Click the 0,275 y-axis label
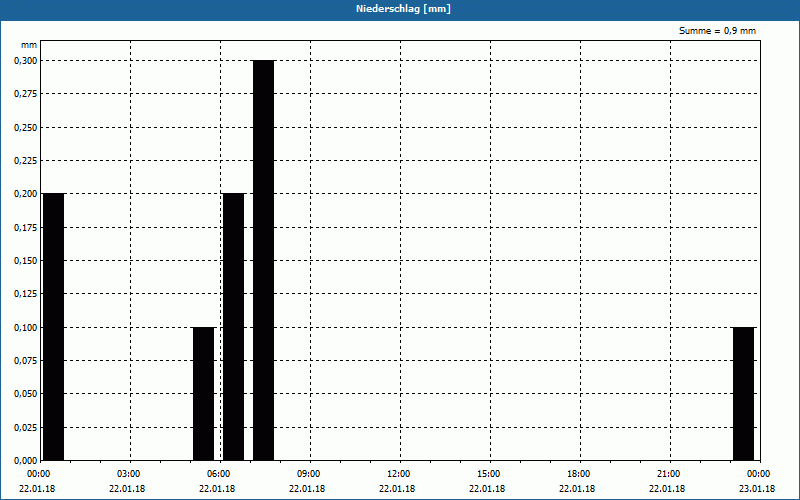 (26, 94)
